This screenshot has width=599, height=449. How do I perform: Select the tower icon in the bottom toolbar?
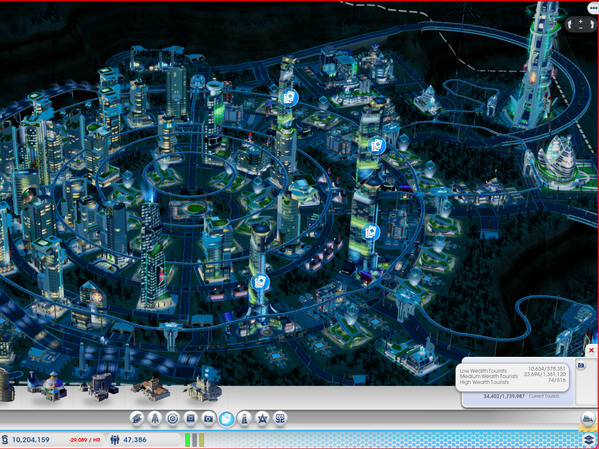[x=155, y=419]
